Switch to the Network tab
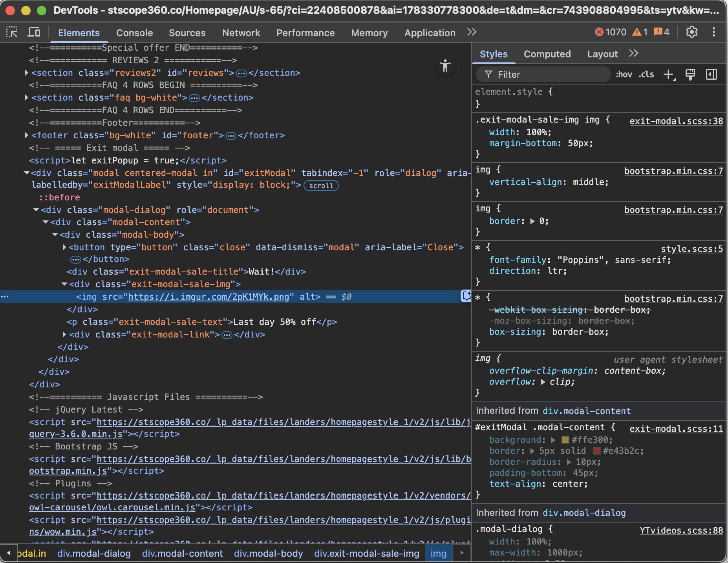Image resolution: width=728 pixels, height=563 pixels. (x=241, y=33)
